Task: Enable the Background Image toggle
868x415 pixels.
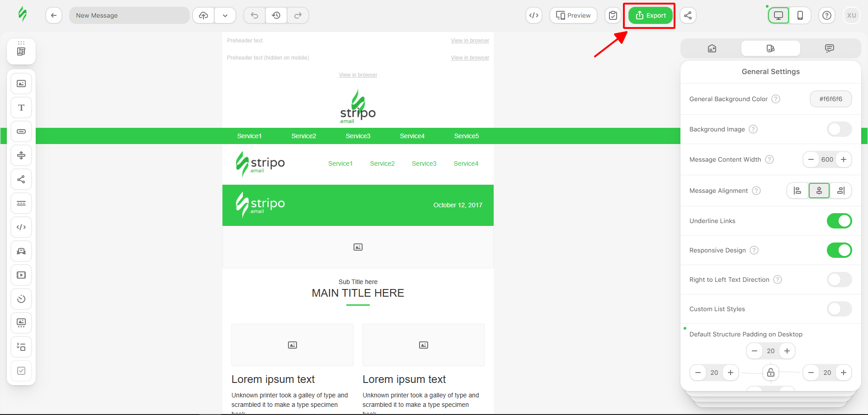Action: [x=840, y=129]
